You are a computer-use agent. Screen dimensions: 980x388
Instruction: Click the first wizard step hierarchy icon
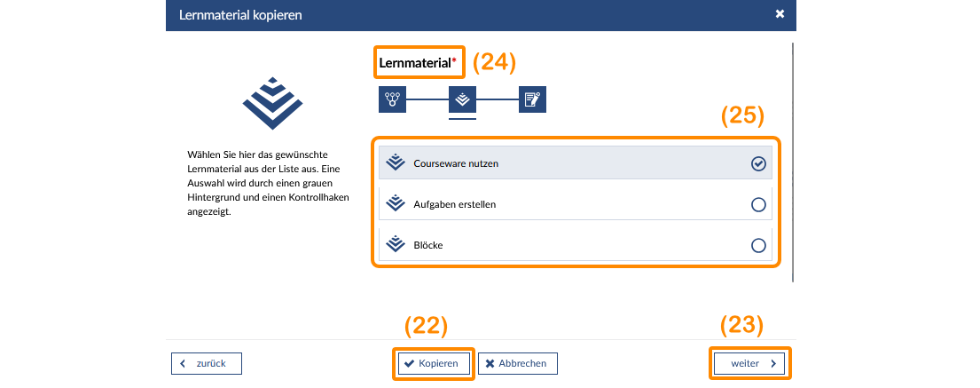click(392, 99)
